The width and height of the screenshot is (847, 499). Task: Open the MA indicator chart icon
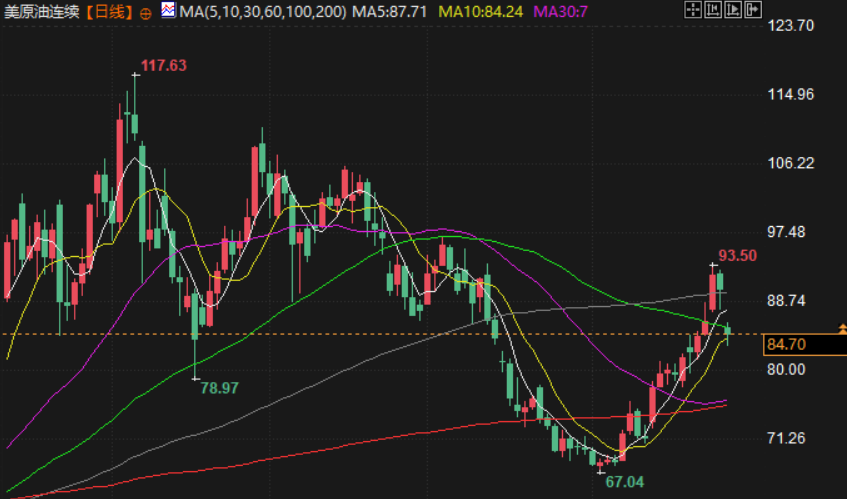click(x=168, y=10)
